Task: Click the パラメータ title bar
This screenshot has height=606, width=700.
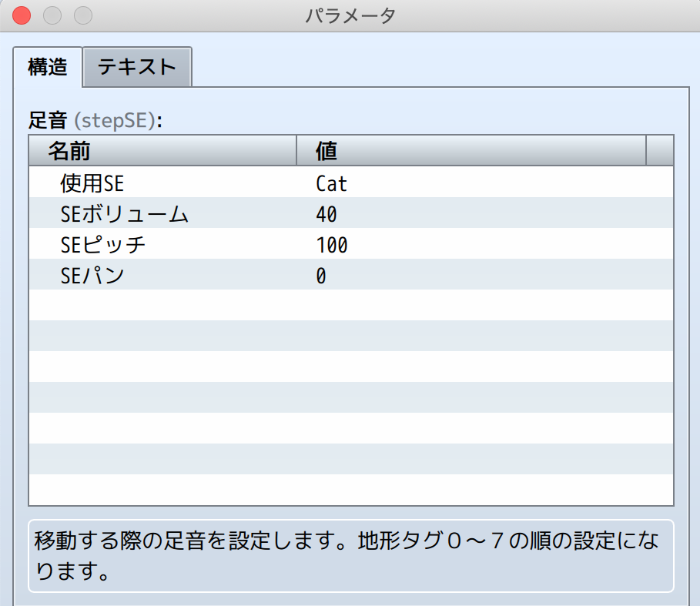Action: (350, 15)
